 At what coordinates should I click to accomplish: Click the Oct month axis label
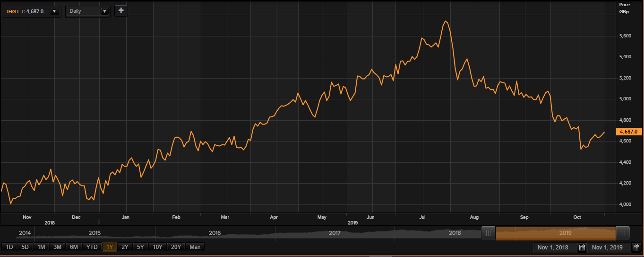[577, 217]
